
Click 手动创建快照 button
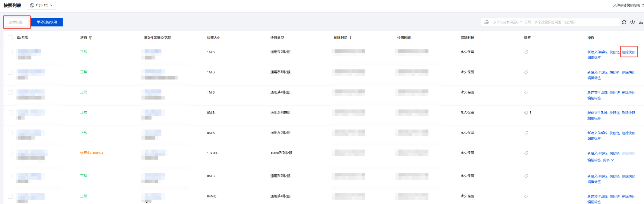pyautogui.click(x=47, y=22)
